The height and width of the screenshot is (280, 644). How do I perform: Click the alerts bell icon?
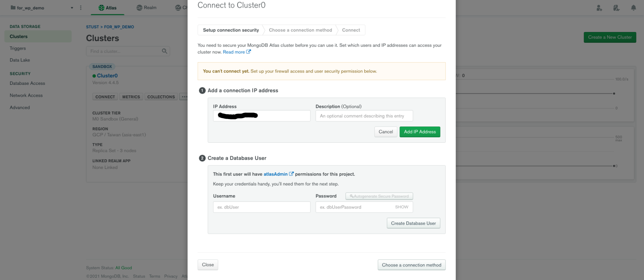[x=634, y=8]
